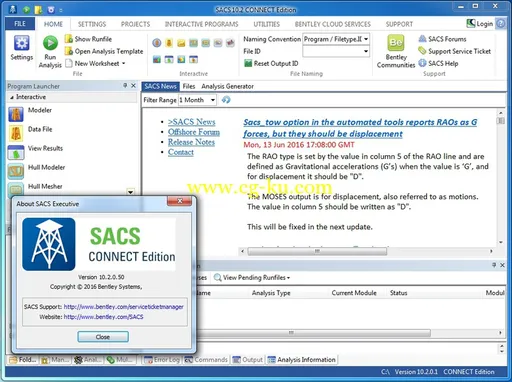The width and height of the screenshot is (512, 382).
Task: Open the servicetickemanager support link in the About dialog
Action: [123, 307]
